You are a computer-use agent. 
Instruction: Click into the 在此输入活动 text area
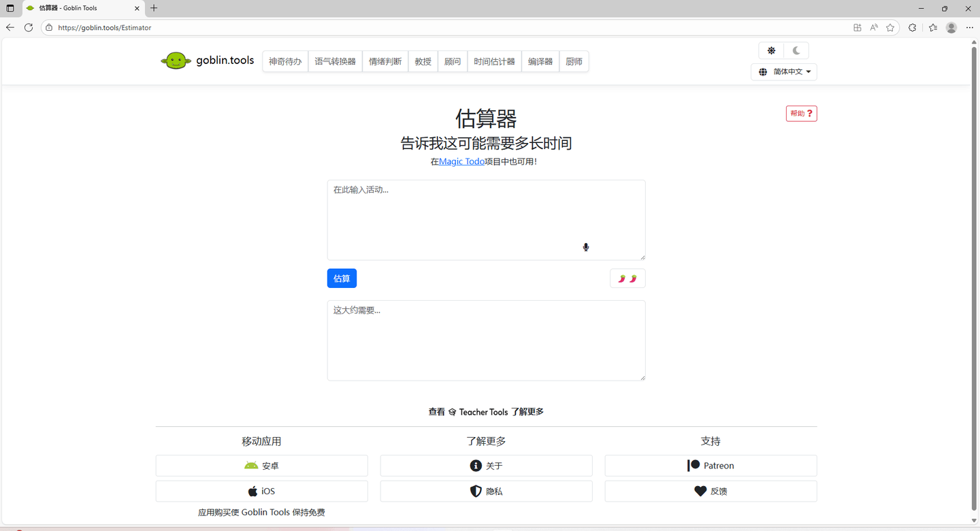click(486, 220)
